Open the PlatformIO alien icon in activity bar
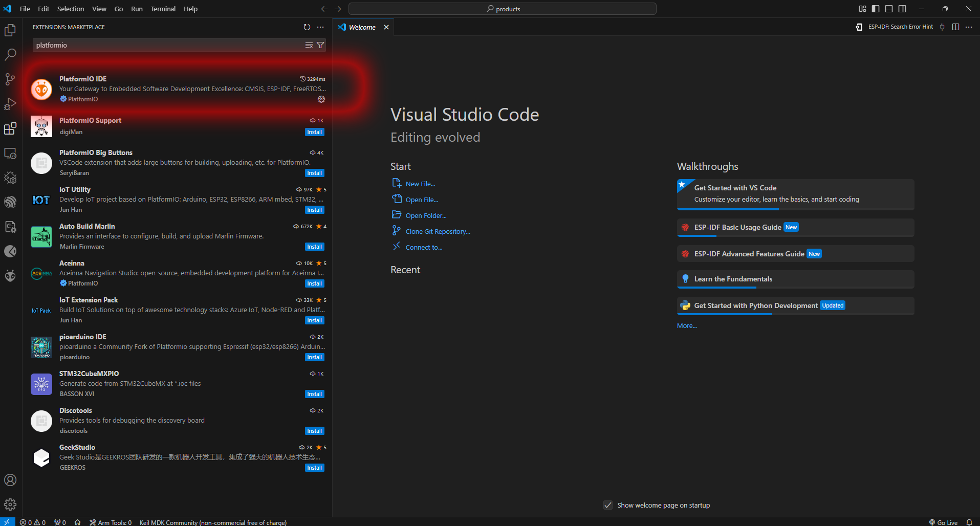The height and width of the screenshot is (526, 980). coord(10,276)
